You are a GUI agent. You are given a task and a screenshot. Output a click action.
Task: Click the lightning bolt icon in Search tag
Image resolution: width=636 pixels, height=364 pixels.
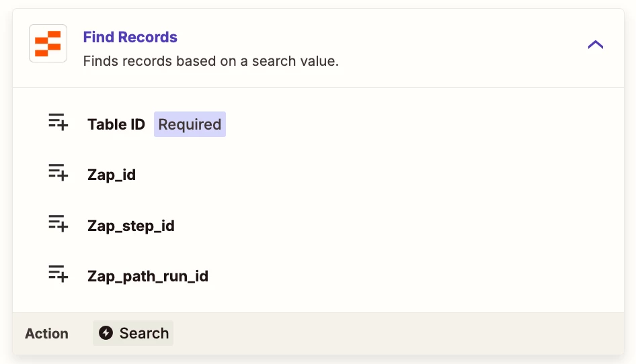point(106,333)
